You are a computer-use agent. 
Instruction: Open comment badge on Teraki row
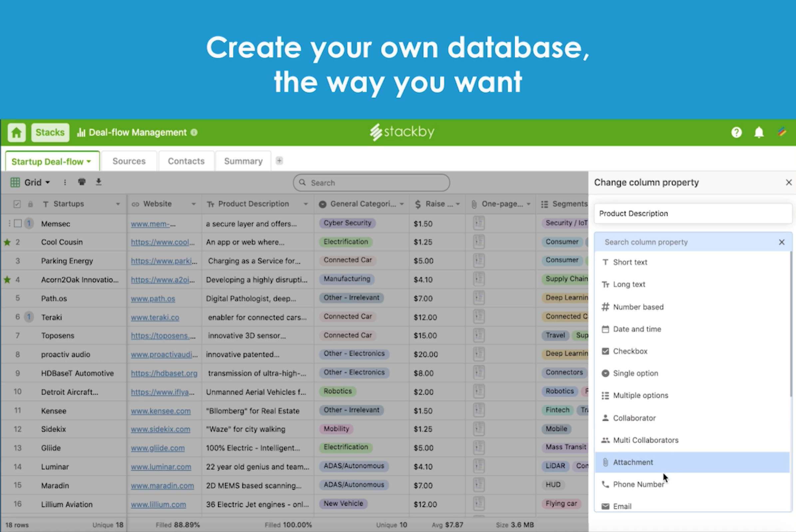click(29, 317)
